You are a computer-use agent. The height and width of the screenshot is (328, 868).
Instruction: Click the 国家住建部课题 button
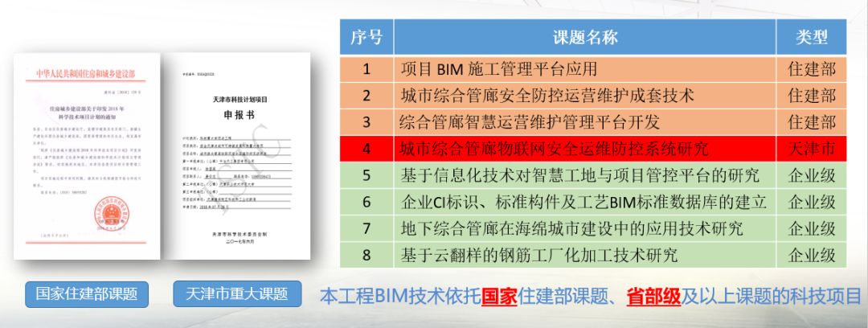click(87, 293)
